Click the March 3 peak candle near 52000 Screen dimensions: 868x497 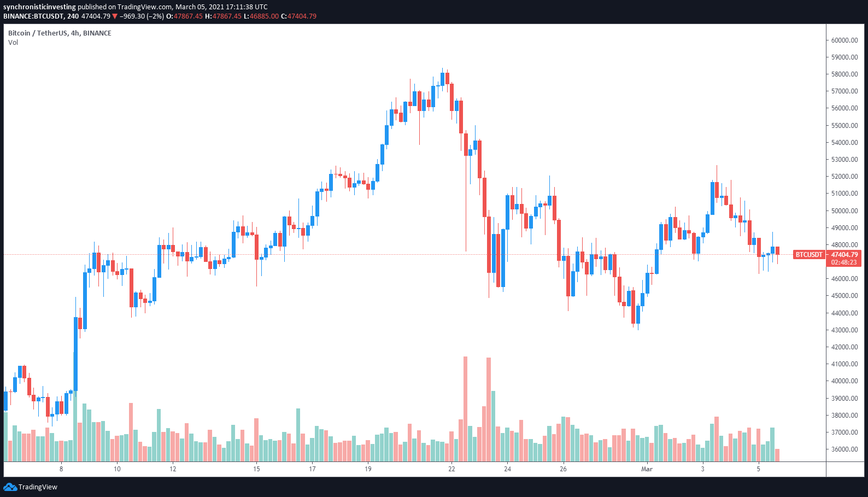(717, 184)
